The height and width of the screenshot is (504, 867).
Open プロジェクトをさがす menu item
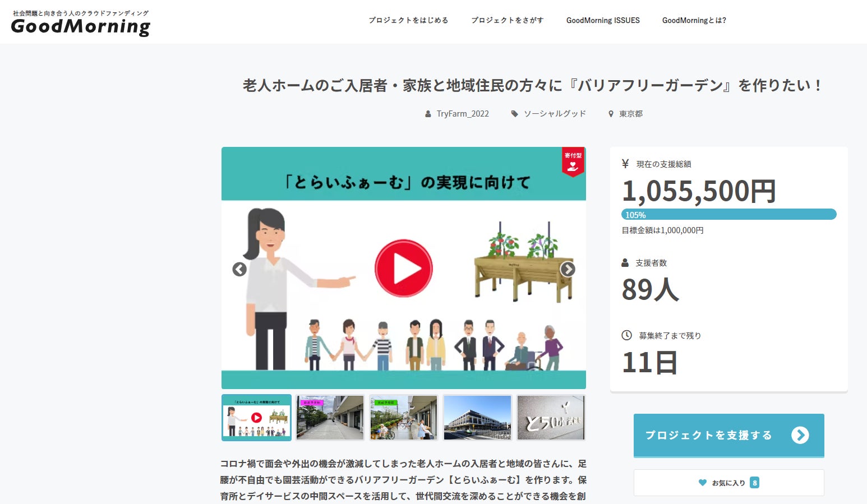point(507,20)
